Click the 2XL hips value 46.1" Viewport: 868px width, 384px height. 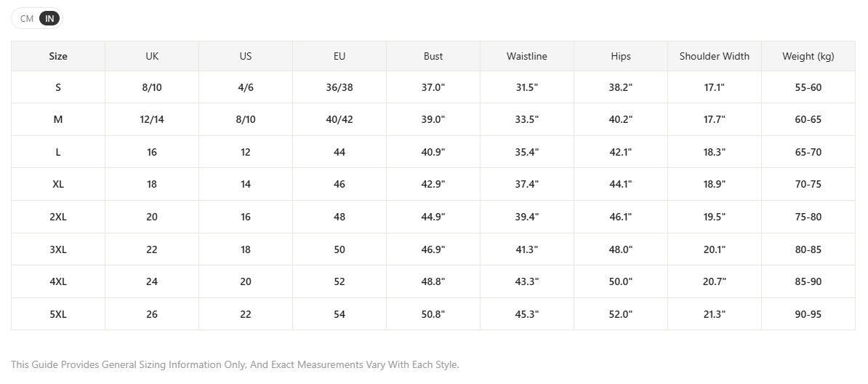pos(621,217)
